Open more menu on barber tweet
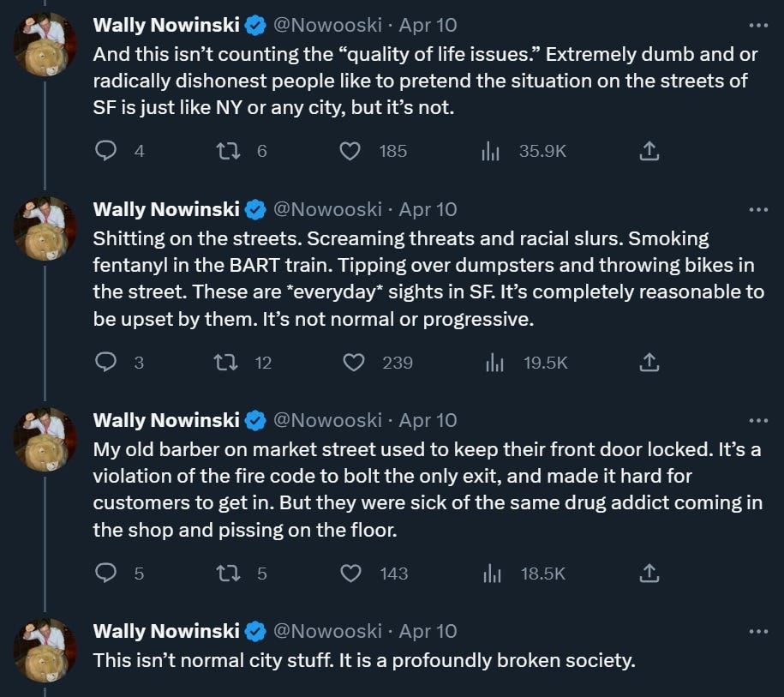The width and height of the screenshot is (784, 697). (758, 420)
